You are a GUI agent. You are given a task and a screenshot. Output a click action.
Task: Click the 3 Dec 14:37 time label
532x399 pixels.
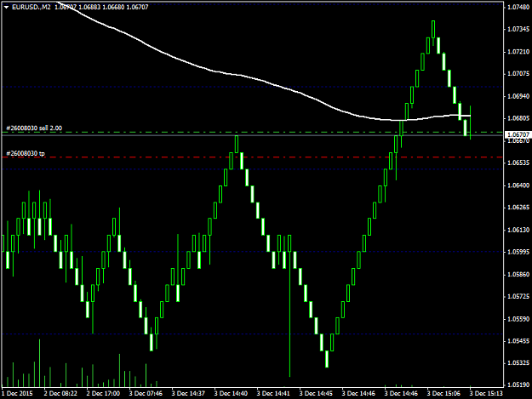tap(188, 394)
